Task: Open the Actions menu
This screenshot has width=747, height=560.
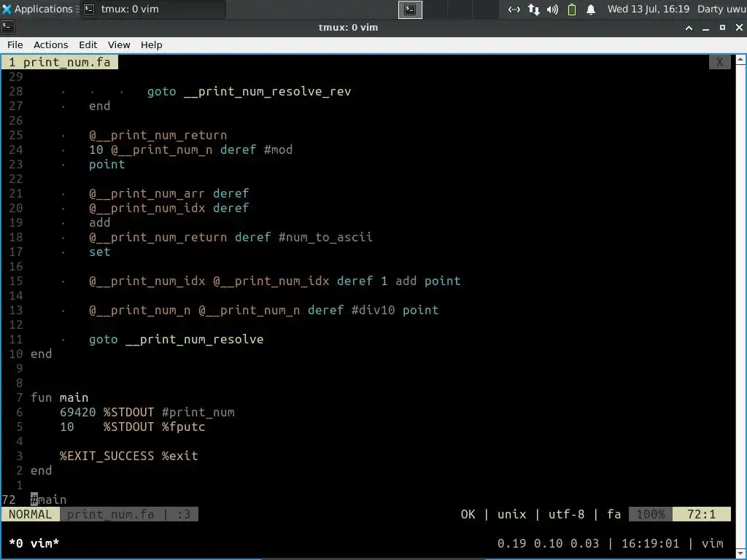Action: 50,44
